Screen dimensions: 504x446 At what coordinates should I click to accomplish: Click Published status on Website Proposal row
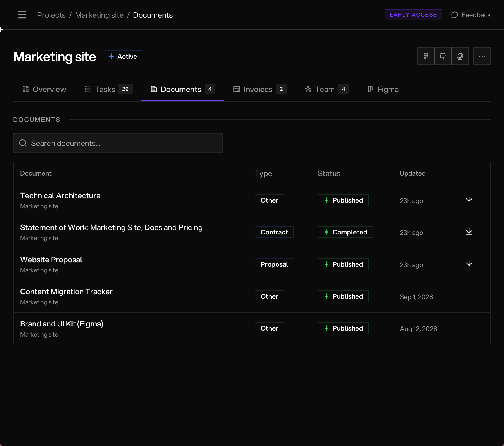(343, 264)
